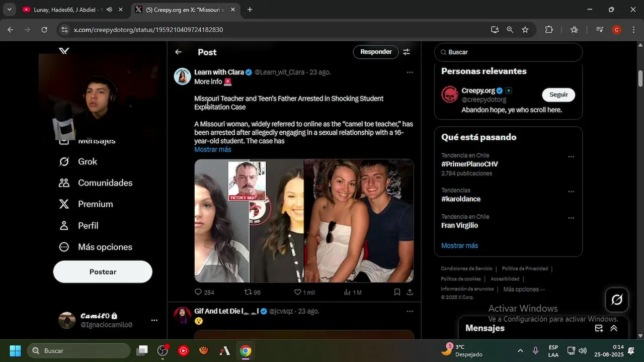This screenshot has width=644, height=362.
Task: Expand post text with Mostrar más
Action: 213,149
